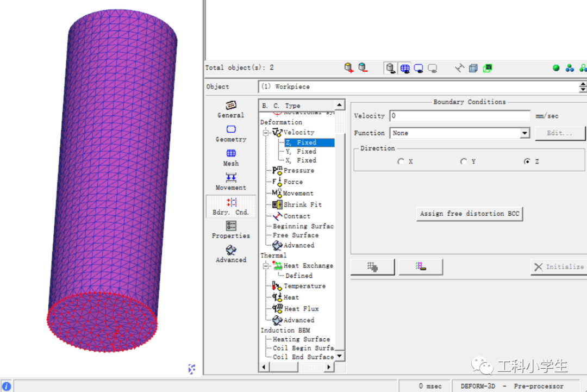Toggle the blue mesh display icon
This screenshot has width=587, height=392.
405,68
